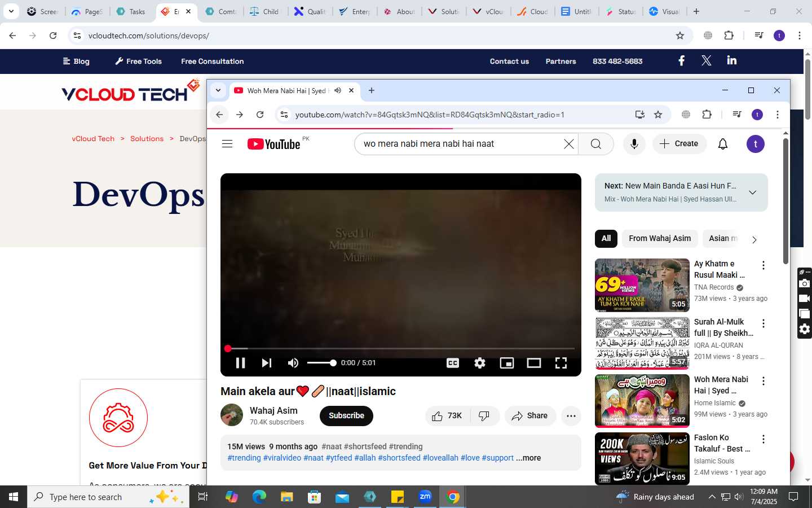Subscribe to Wahaj Asim
This screenshot has width=812, height=508.
point(346,416)
